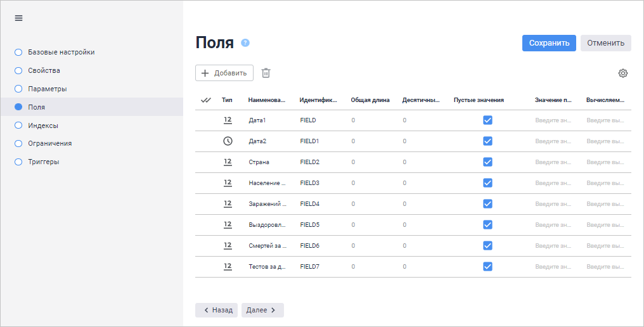This screenshot has height=327, width=644.
Task: Open the hamburger menu
Action: pos(19,18)
